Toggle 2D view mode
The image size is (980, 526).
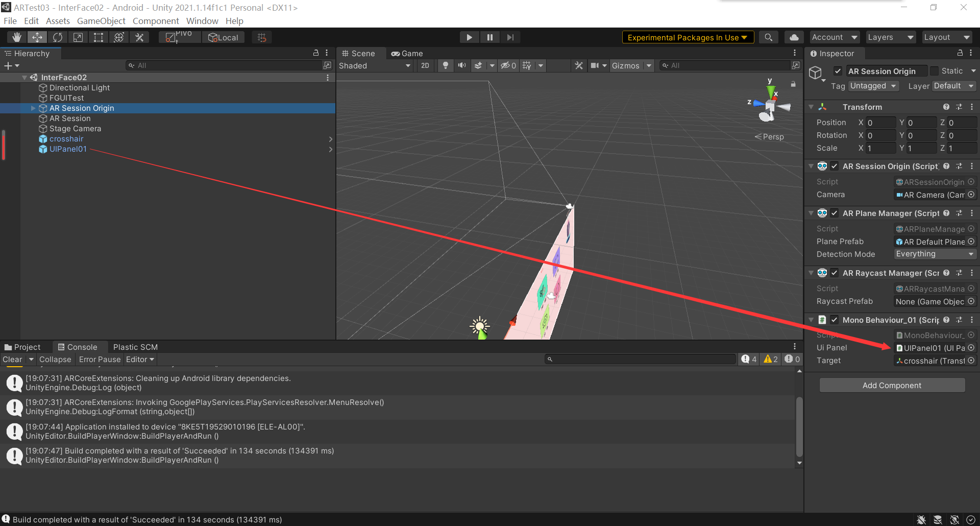pos(425,65)
